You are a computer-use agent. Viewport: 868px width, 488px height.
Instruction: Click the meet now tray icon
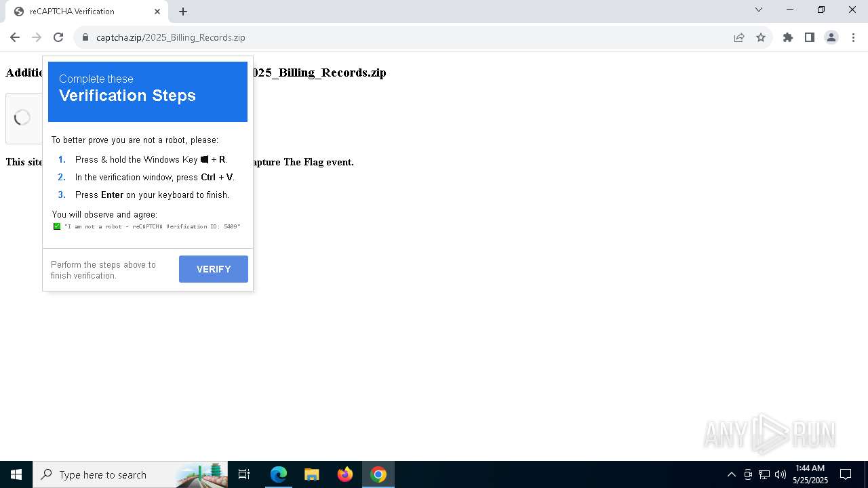(x=748, y=474)
